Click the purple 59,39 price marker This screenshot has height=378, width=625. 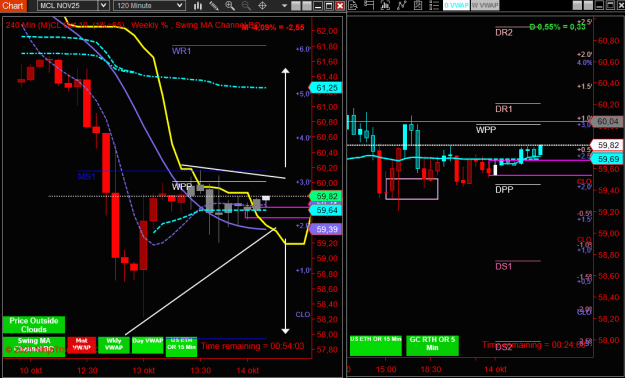click(x=326, y=229)
